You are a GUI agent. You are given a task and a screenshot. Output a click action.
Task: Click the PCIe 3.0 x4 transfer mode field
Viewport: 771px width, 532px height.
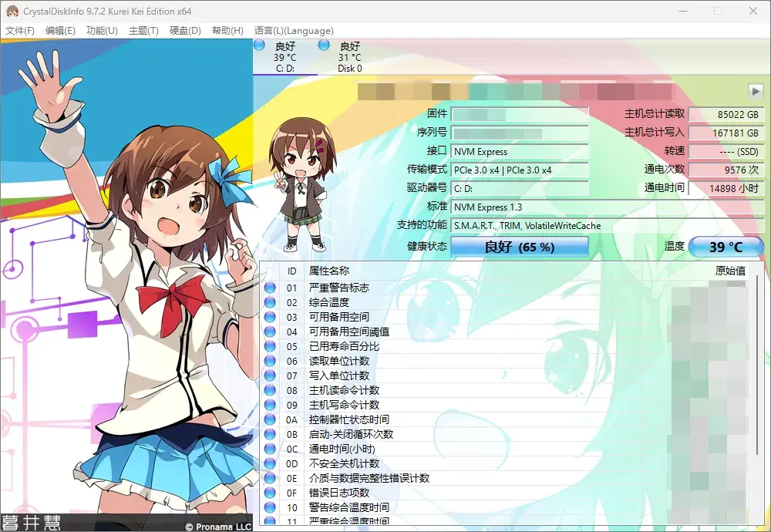(519, 170)
